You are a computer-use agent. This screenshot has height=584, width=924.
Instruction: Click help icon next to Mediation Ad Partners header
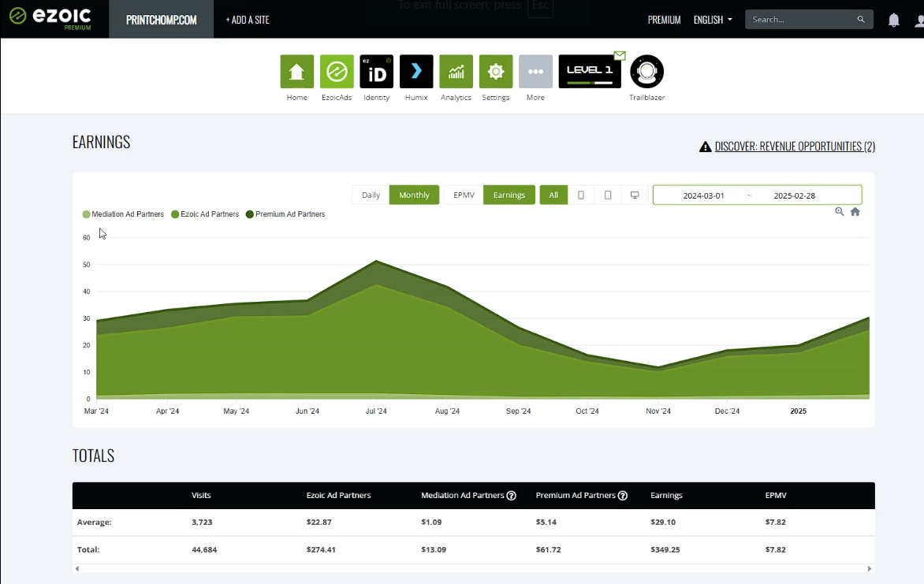tap(512, 496)
